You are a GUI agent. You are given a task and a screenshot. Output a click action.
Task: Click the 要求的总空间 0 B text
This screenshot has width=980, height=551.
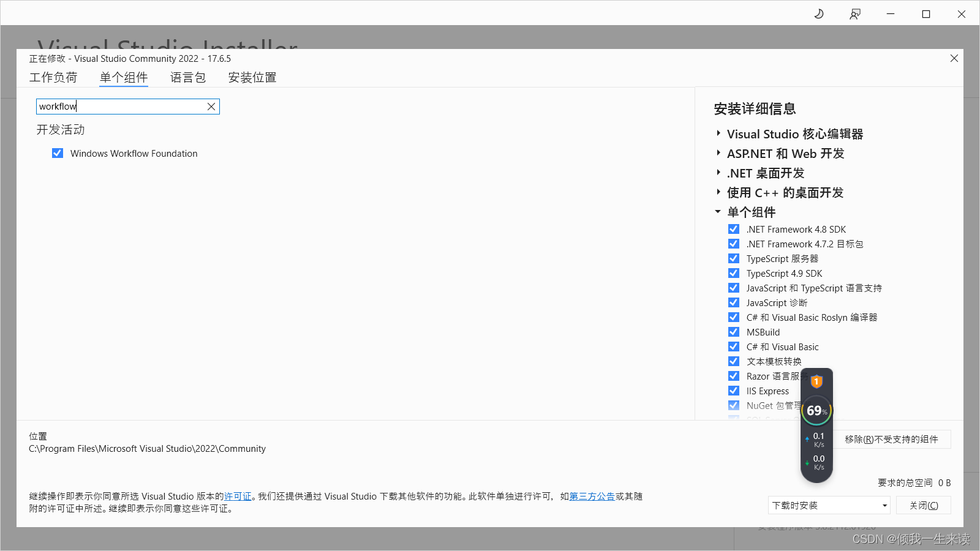[x=914, y=483]
